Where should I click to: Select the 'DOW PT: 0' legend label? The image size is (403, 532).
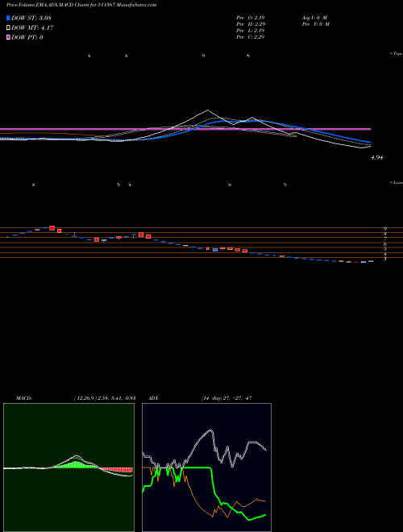[27, 37]
